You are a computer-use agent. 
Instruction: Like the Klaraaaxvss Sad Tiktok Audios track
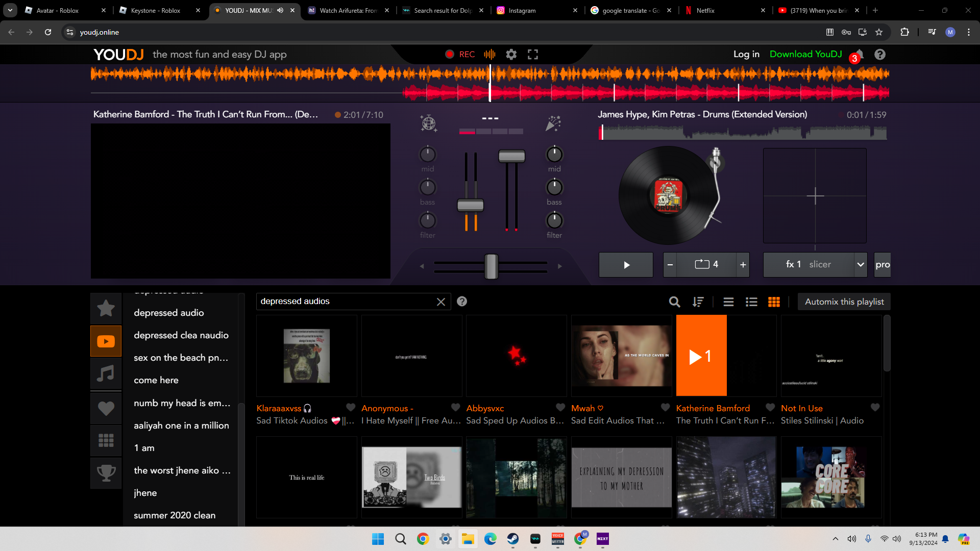coord(351,407)
